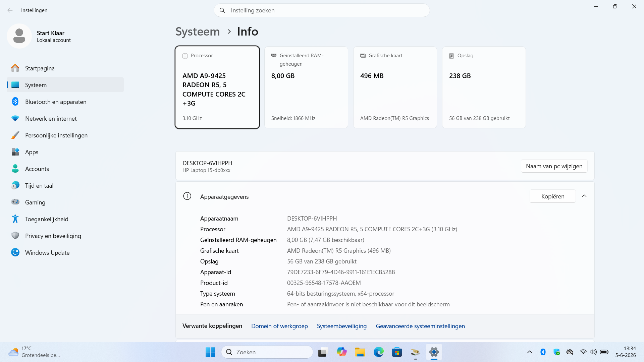644x362 pixels.
Task: Click the Start Klaar profile avatar
Action: pyautogui.click(x=19, y=36)
